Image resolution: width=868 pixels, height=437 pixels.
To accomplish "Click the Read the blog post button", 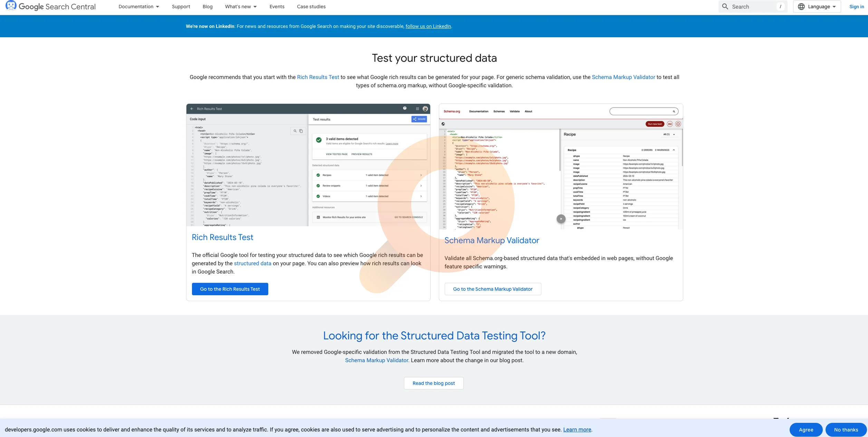I will click(433, 383).
